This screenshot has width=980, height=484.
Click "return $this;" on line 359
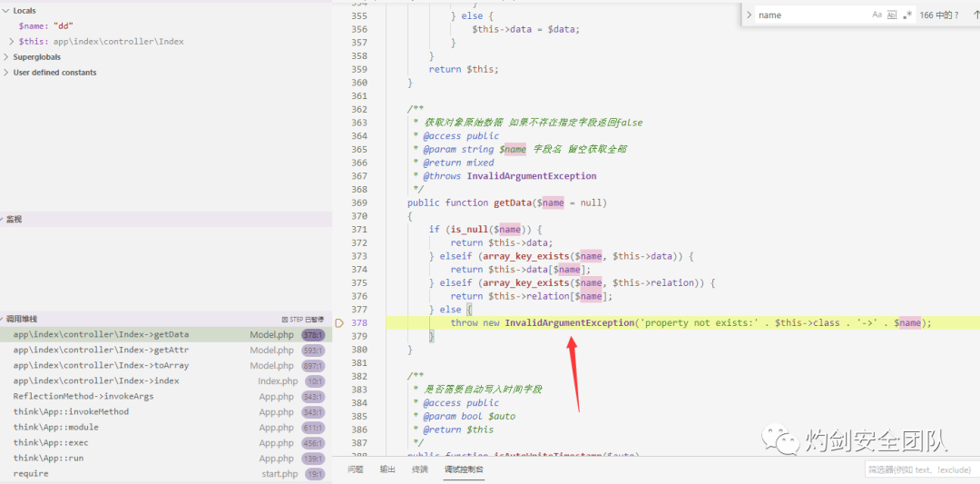click(x=464, y=69)
